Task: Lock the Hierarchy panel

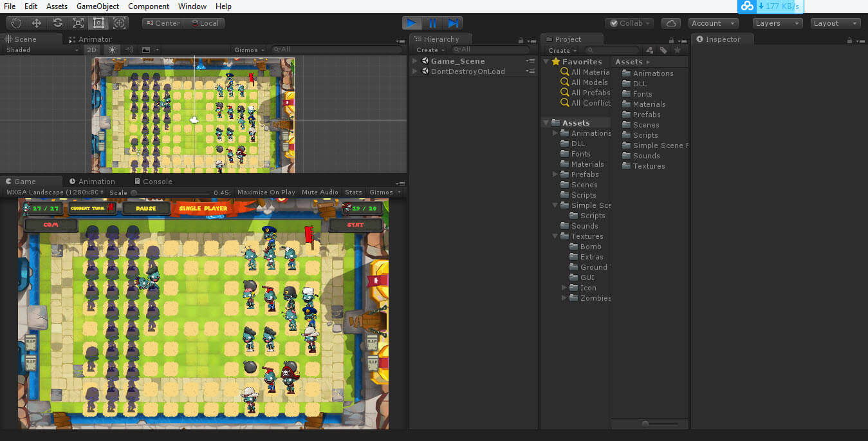Action: (x=520, y=40)
